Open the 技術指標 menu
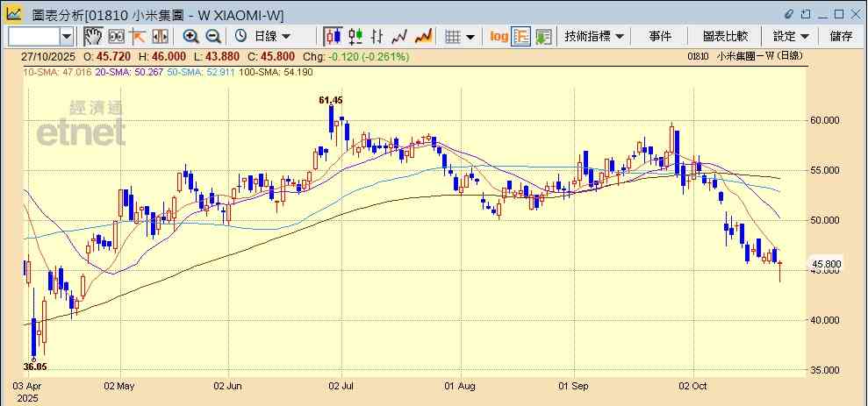This screenshot has height=406, width=868. (x=594, y=36)
